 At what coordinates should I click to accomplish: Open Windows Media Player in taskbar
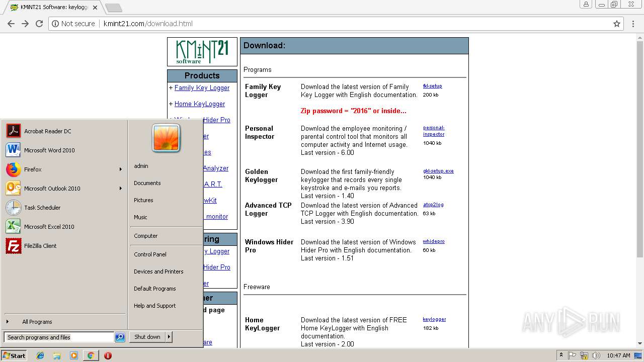tap(74, 355)
